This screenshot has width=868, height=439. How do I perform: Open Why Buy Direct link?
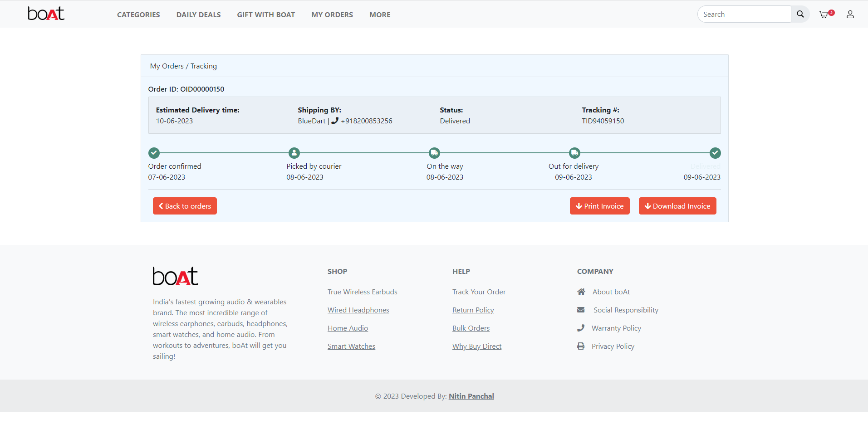coord(477,346)
